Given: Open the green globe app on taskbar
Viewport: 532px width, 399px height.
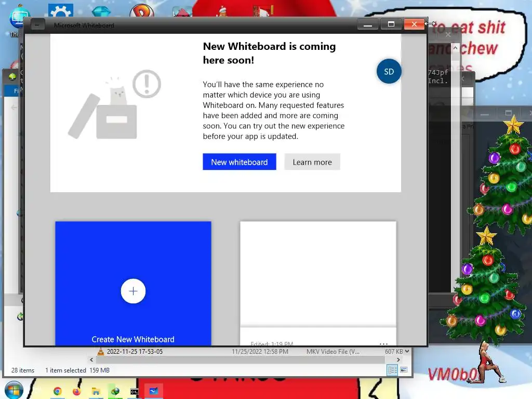Looking at the screenshot, I should [x=115, y=391].
